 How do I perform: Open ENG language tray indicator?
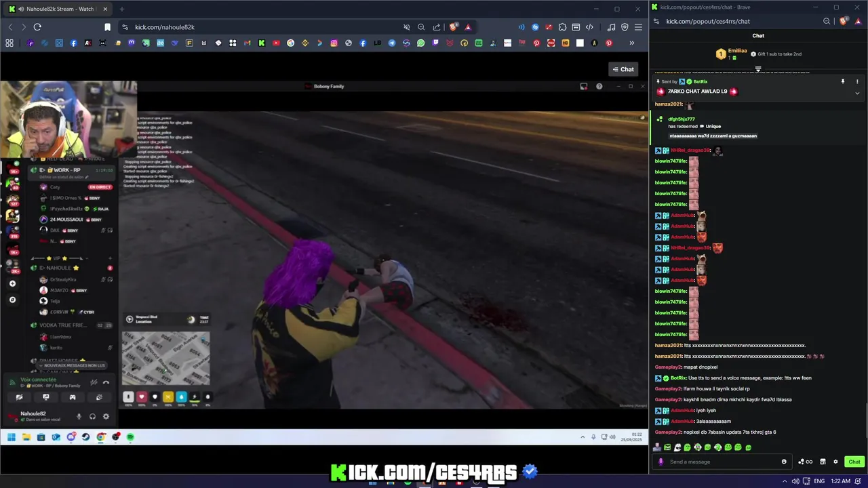tap(819, 481)
